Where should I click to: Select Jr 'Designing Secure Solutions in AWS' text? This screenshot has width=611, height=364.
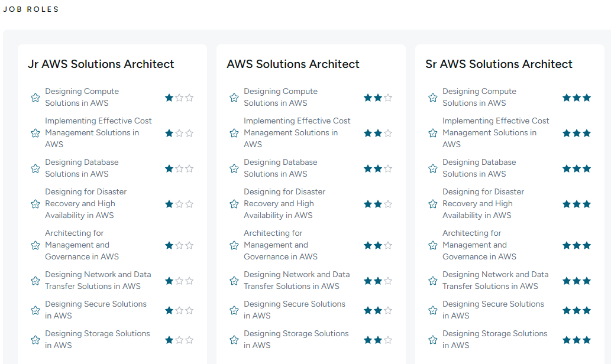95,310
